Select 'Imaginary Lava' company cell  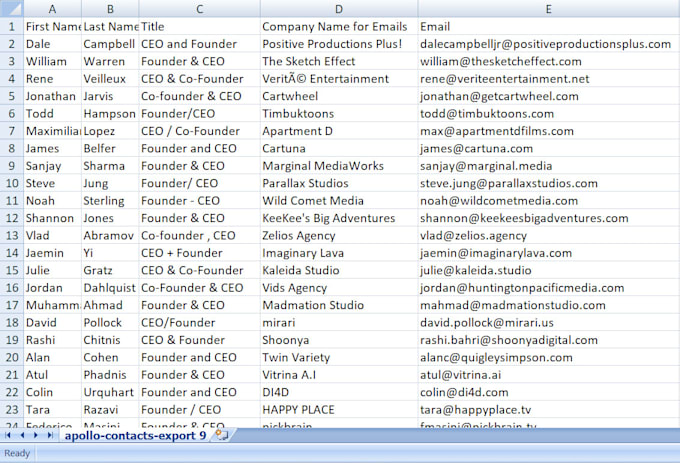point(339,253)
